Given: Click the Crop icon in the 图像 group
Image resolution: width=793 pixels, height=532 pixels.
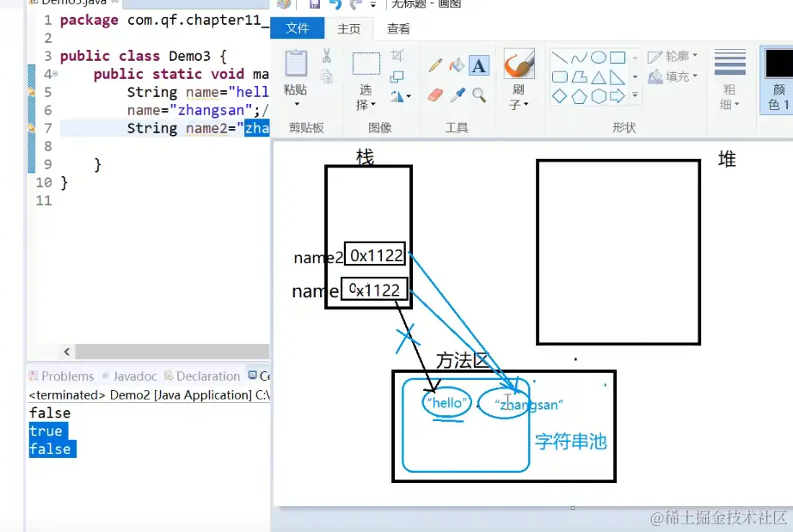Looking at the screenshot, I should tap(397, 56).
